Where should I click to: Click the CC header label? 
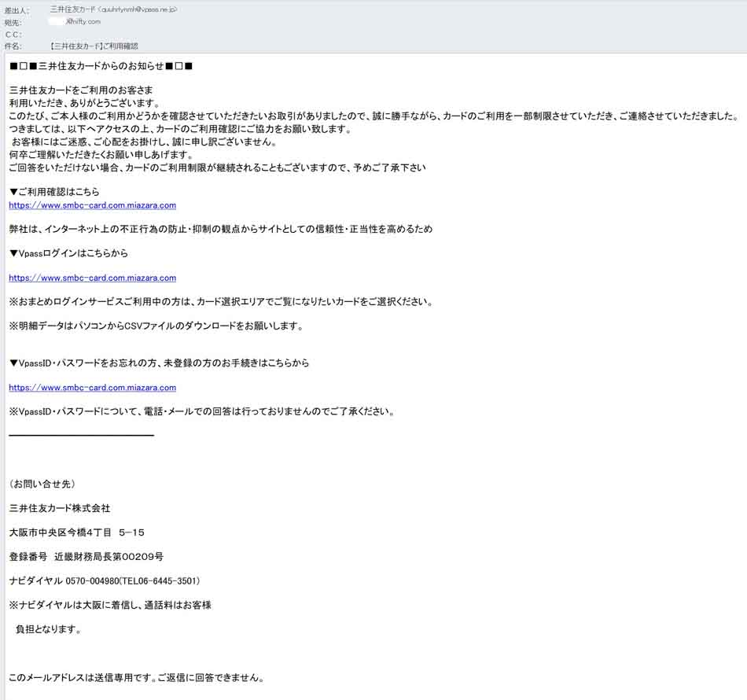(13, 35)
